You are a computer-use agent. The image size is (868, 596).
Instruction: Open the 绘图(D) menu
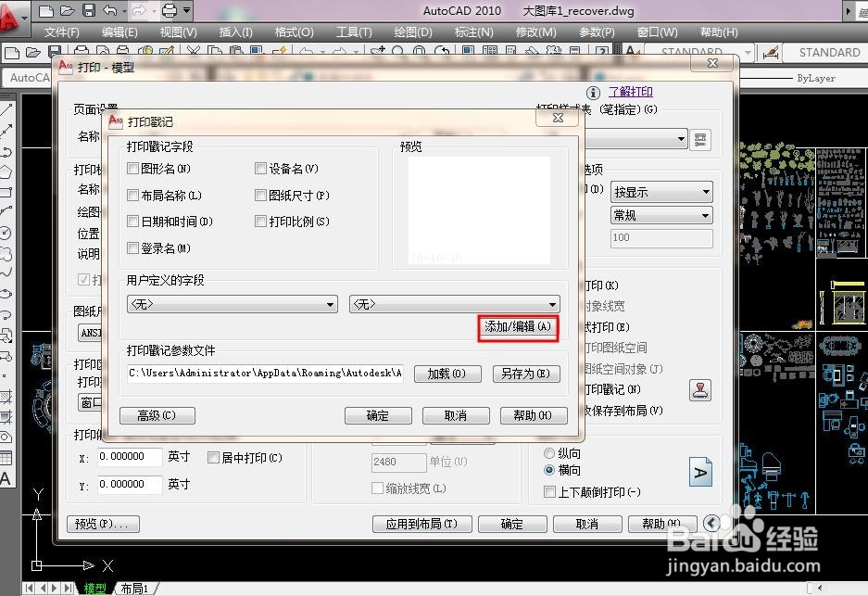[x=413, y=32]
